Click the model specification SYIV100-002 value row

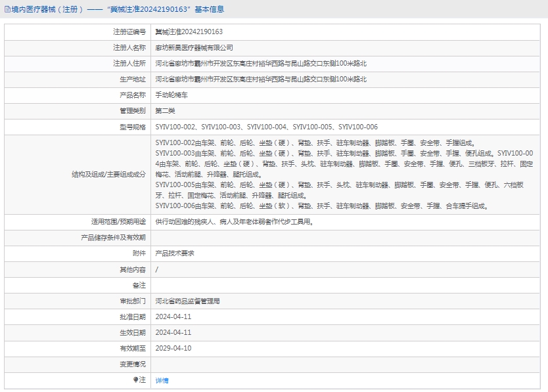pos(266,127)
